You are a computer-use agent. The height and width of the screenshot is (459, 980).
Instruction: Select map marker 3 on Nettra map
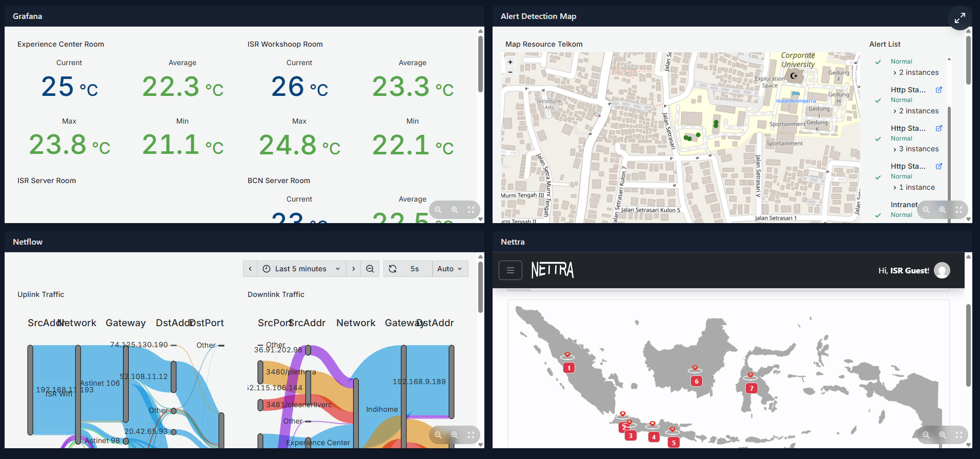630,435
